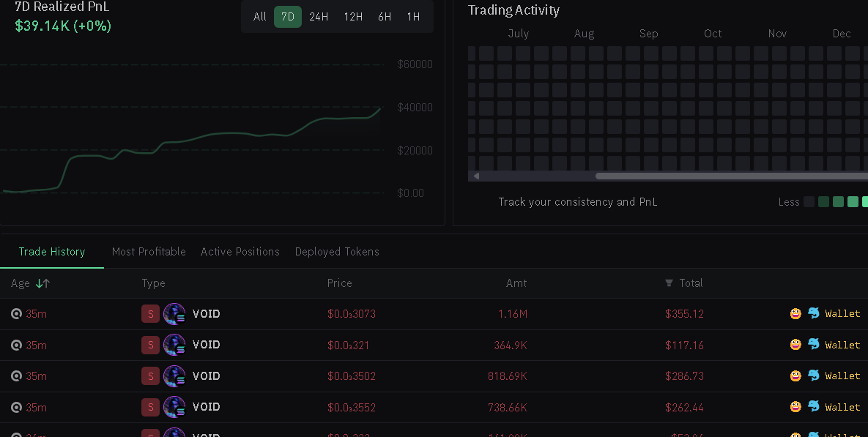
Task: Open the VOID token avatar in the $355.12 row
Action: click(x=174, y=313)
